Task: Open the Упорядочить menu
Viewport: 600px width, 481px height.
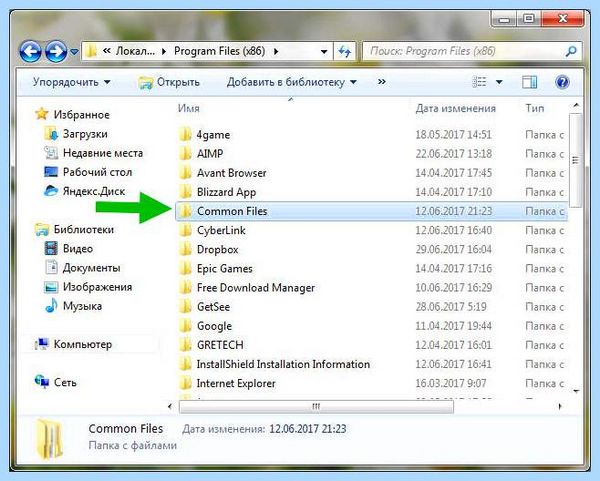Action: 72,82
